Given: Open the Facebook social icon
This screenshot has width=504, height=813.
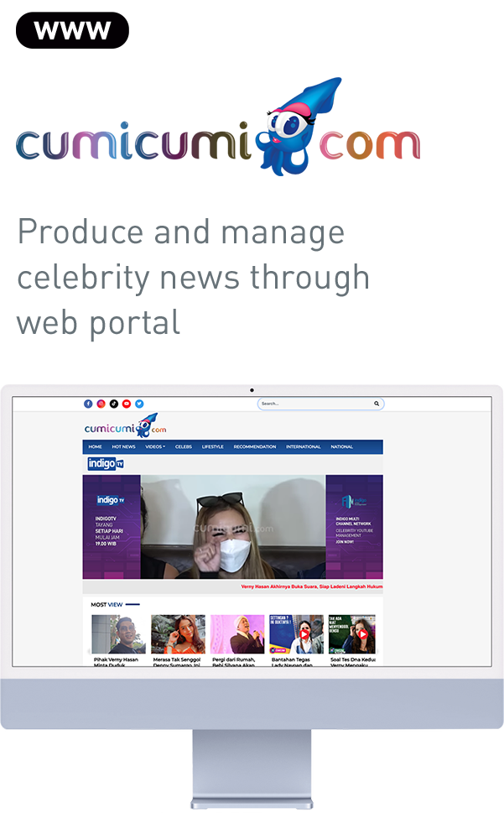Looking at the screenshot, I should click(x=88, y=404).
